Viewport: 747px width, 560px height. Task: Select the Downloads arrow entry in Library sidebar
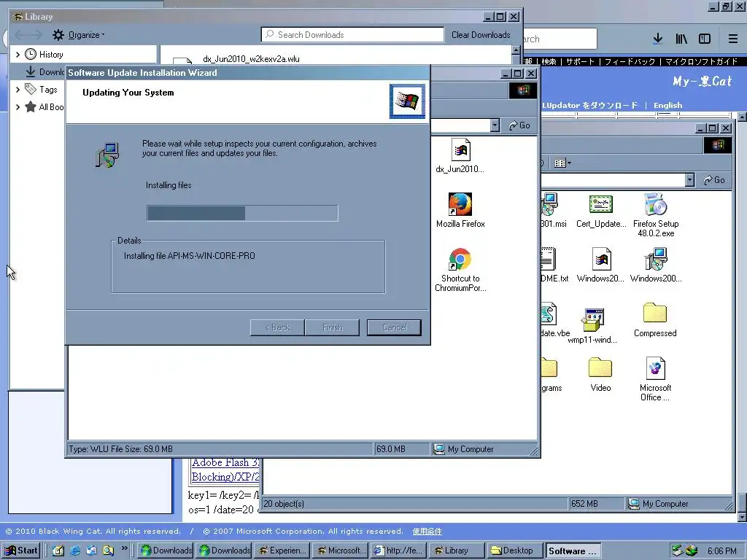44,72
